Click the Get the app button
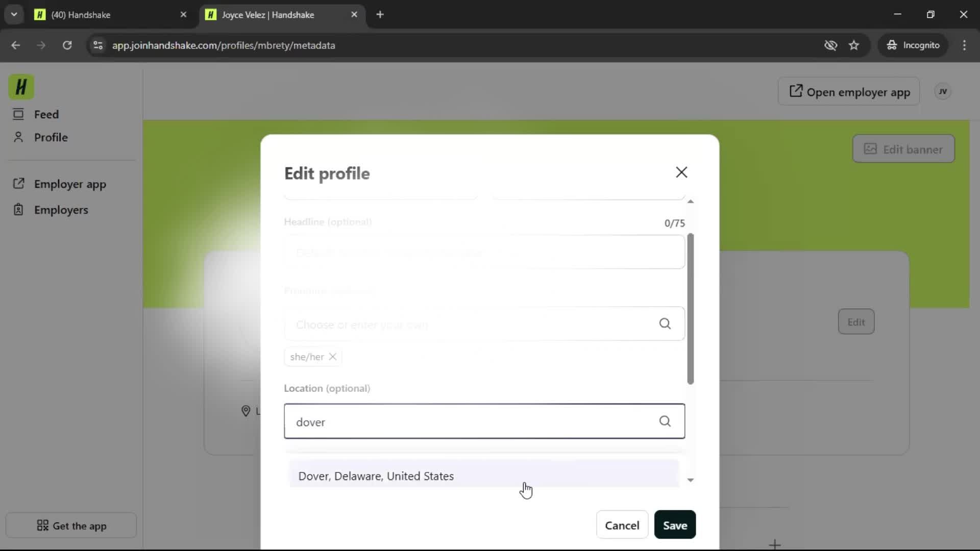This screenshot has width=980, height=551. (x=71, y=525)
